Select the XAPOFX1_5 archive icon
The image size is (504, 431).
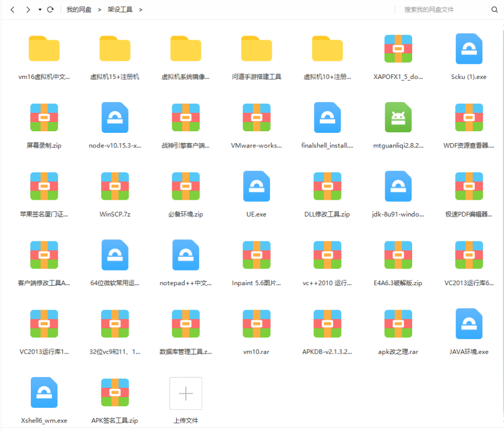point(398,49)
